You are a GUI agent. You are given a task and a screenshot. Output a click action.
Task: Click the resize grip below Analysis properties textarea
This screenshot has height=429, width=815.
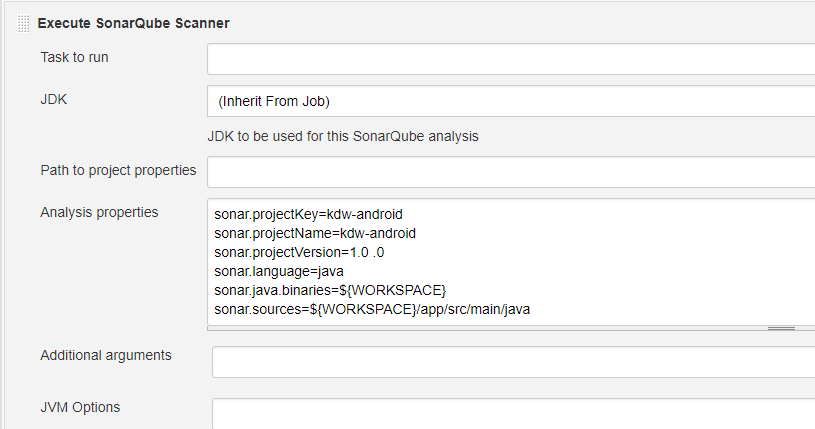(781, 327)
